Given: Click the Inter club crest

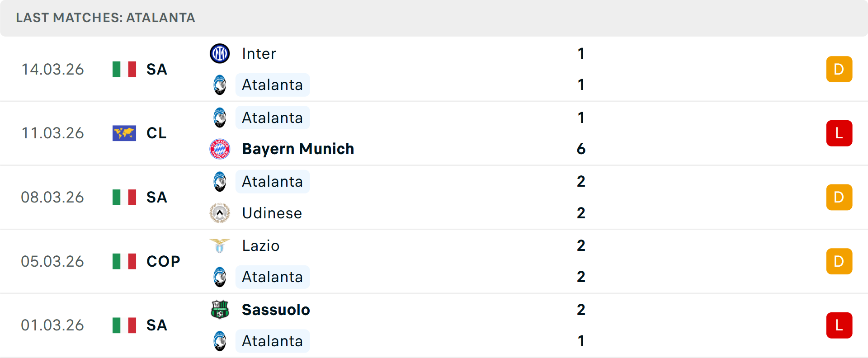Looking at the screenshot, I should coord(220,53).
